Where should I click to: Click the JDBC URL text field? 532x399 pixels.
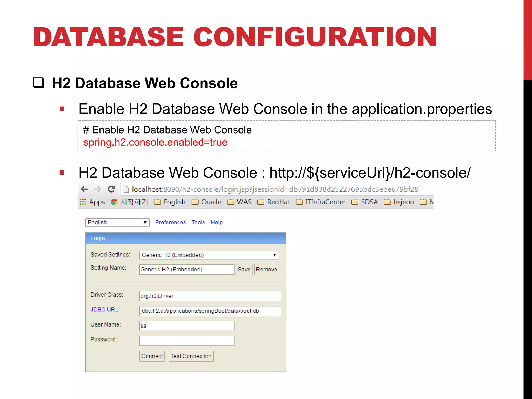tap(210, 311)
